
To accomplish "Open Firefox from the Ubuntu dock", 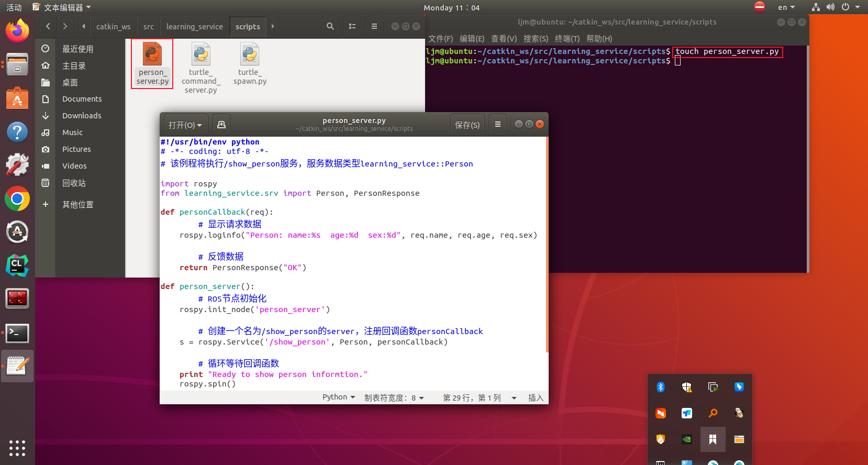I will 17,31.
